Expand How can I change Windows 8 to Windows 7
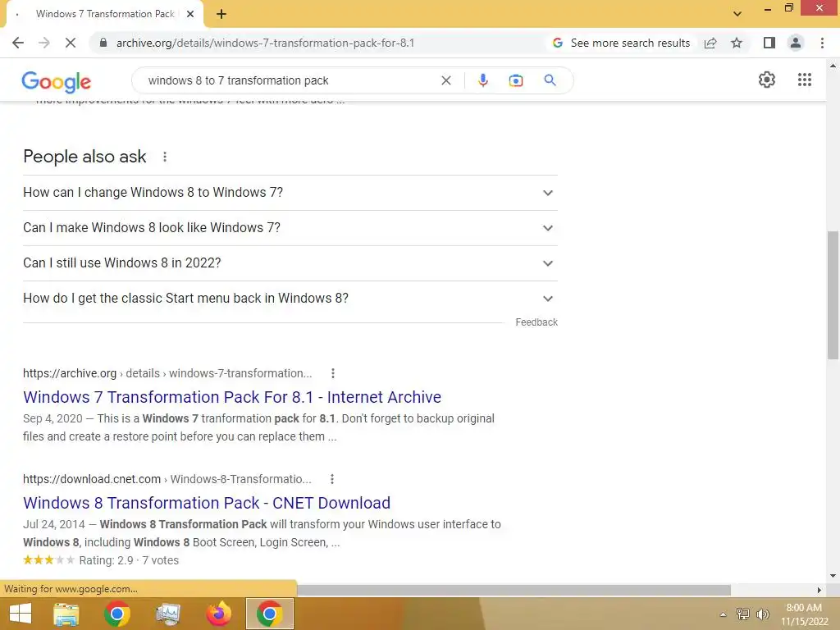The height and width of the screenshot is (630, 840). coord(290,192)
